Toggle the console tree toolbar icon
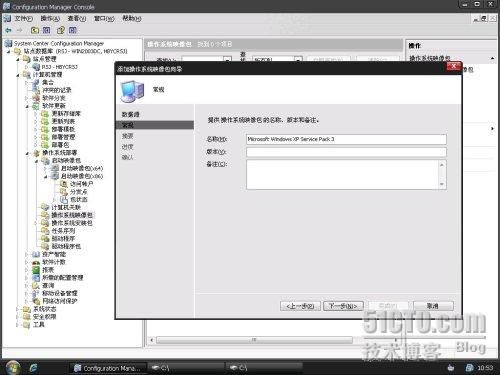 (46, 30)
